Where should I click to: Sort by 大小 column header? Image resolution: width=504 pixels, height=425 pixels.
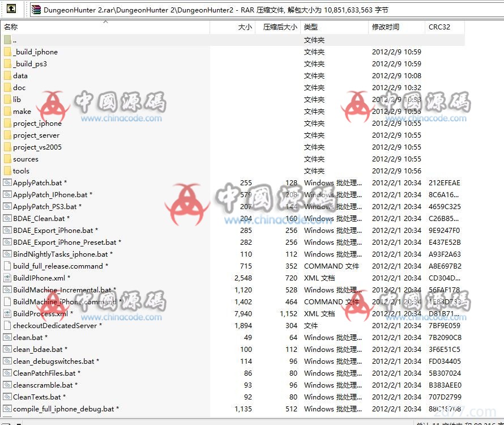pyautogui.click(x=244, y=27)
